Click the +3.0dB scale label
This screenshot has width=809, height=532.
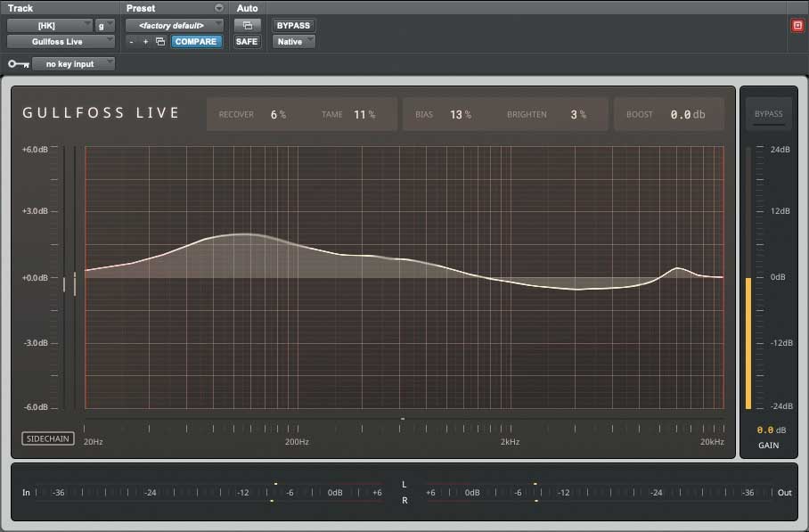click(x=35, y=211)
